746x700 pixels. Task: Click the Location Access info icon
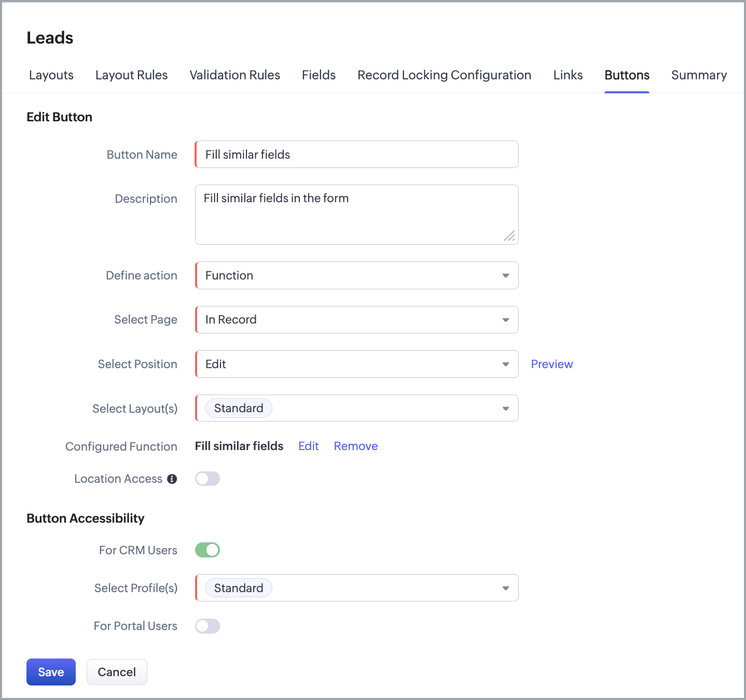172,479
